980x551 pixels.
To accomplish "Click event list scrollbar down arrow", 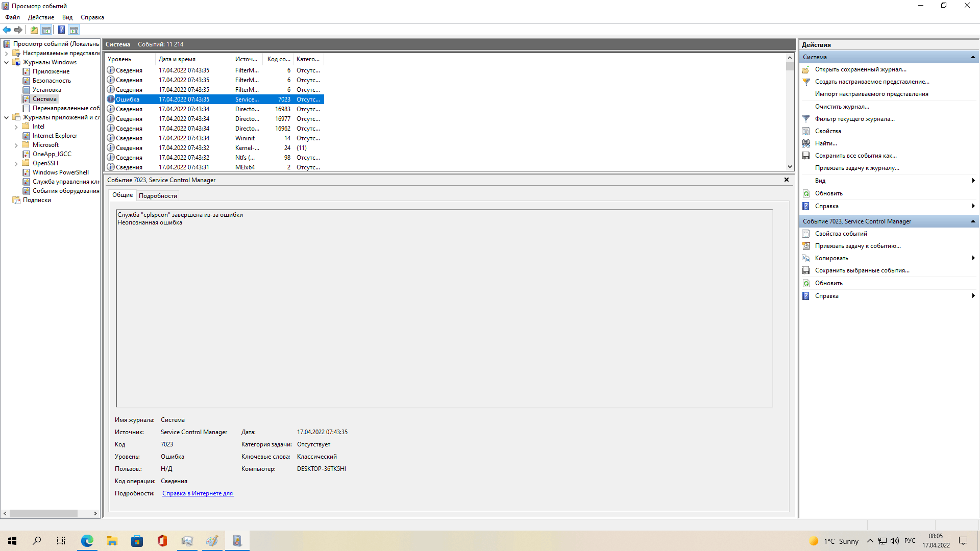I will coord(790,167).
